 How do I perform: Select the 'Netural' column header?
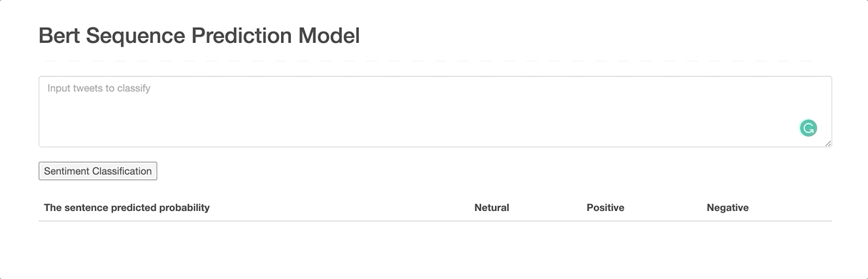[492, 207]
